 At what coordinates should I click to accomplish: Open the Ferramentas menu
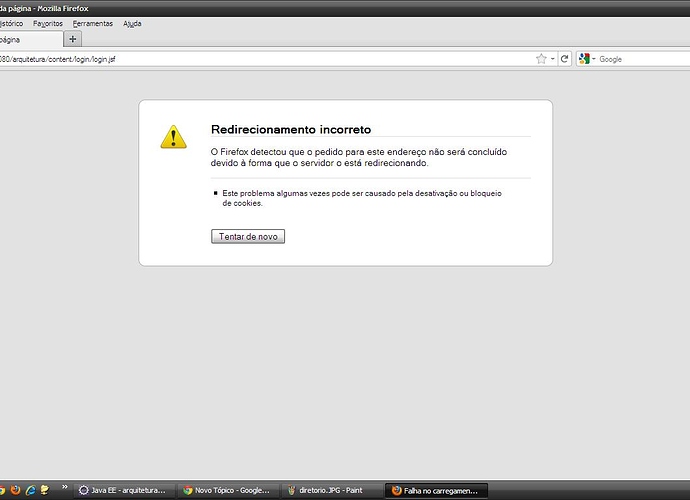tap(93, 24)
